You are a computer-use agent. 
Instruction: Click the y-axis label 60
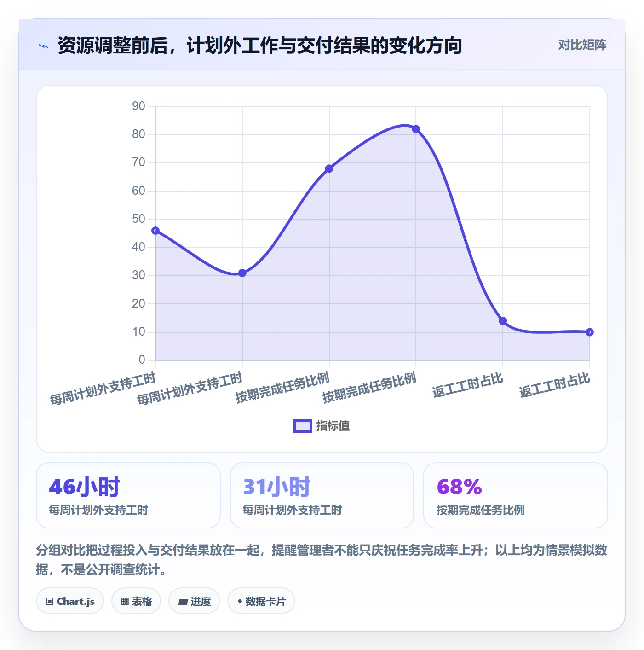138,191
